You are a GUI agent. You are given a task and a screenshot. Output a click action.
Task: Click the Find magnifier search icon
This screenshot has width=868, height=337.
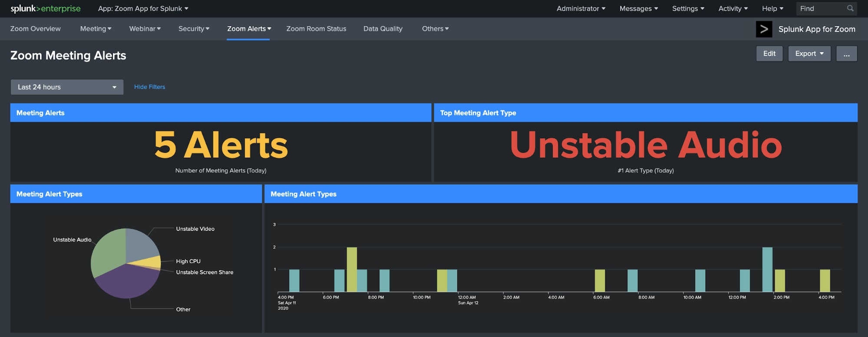pyautogui.click(x=850, y=8)
